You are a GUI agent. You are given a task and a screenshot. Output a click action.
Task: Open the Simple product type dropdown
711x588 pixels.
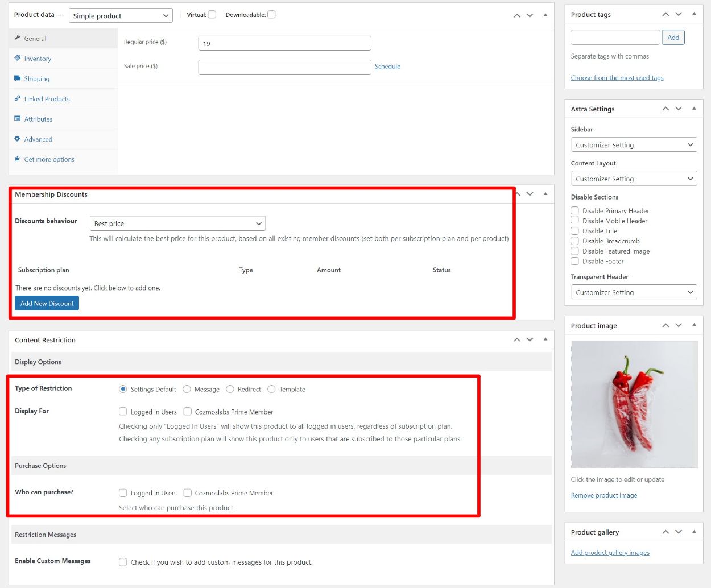coord(121,15)
